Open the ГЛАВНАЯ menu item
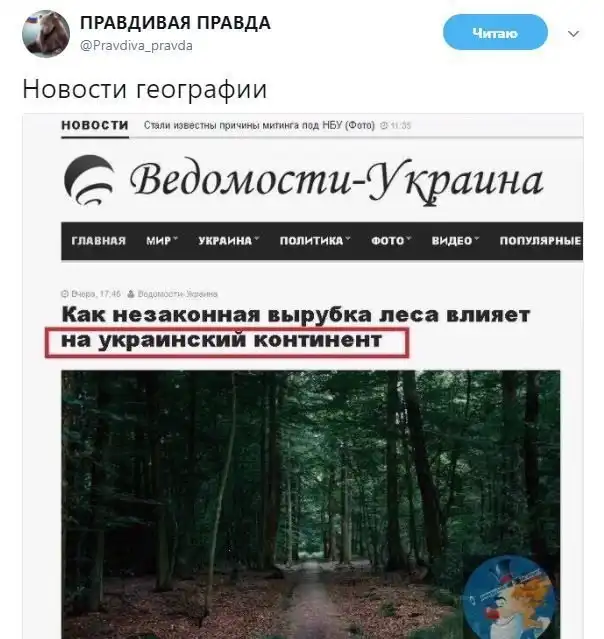604x639 pixels. tap(99, 241)
